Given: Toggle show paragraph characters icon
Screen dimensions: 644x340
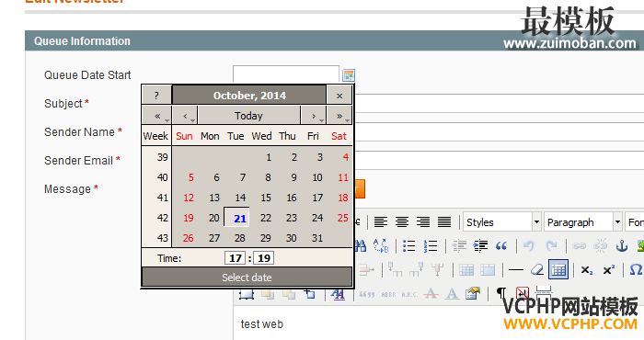Looking at the screenshot, I should point(501,293).
